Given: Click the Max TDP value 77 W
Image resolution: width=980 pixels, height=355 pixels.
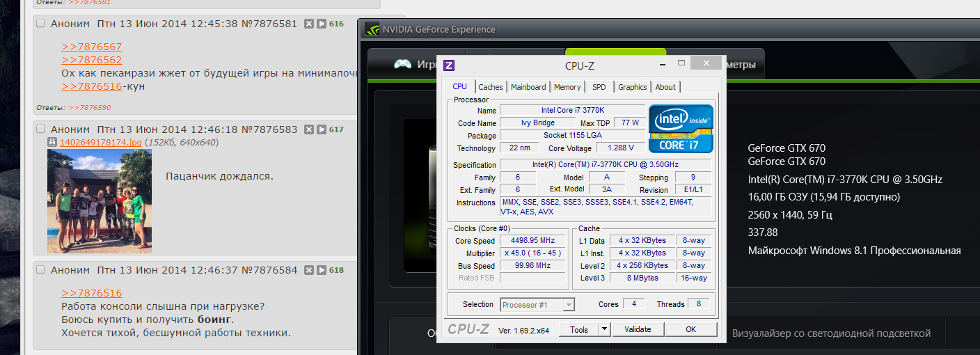Looking at the screenshot, I should pos(630,123).
